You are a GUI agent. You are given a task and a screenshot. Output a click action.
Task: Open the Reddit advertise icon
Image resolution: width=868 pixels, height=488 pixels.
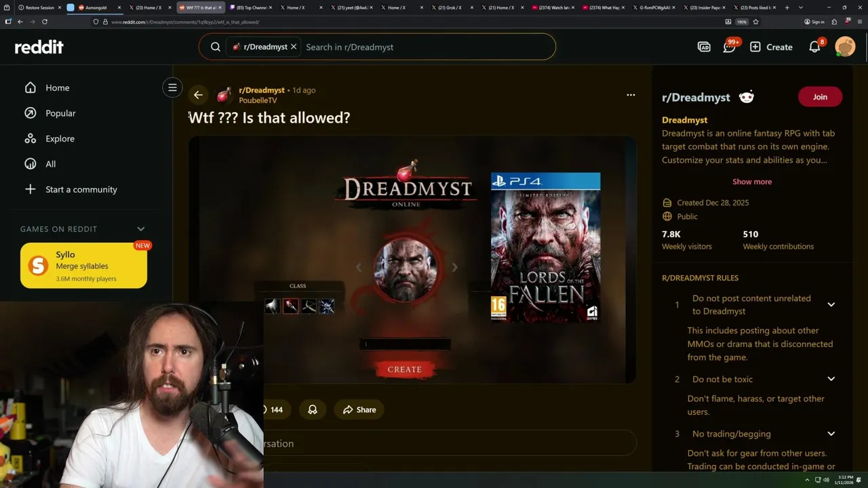coord(704,47)
